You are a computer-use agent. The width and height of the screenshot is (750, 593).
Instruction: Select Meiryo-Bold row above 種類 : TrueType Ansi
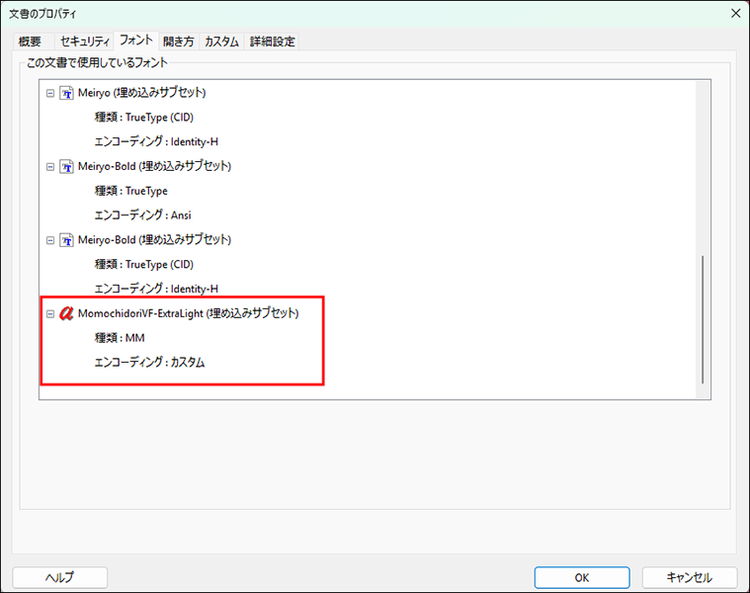(x=154, y=166)
